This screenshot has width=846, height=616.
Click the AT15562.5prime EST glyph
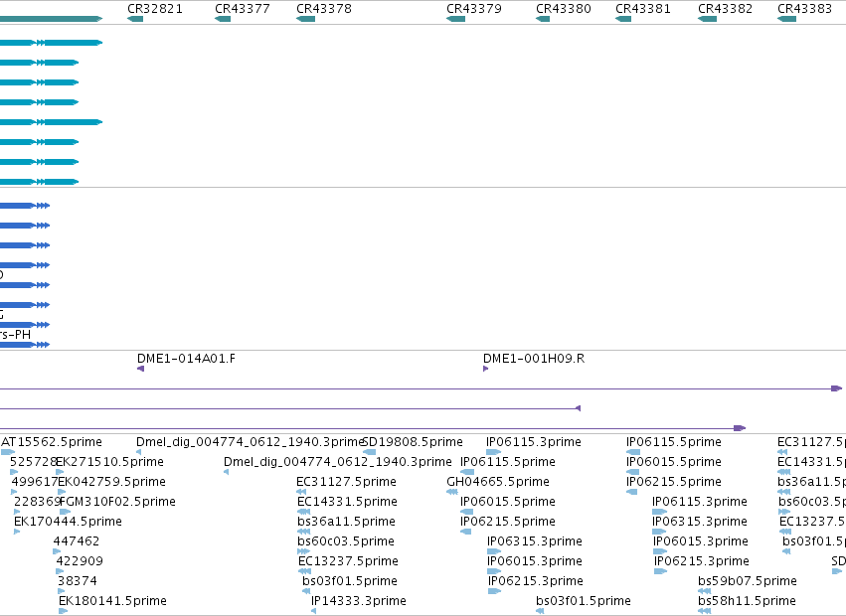click(8, 452)
